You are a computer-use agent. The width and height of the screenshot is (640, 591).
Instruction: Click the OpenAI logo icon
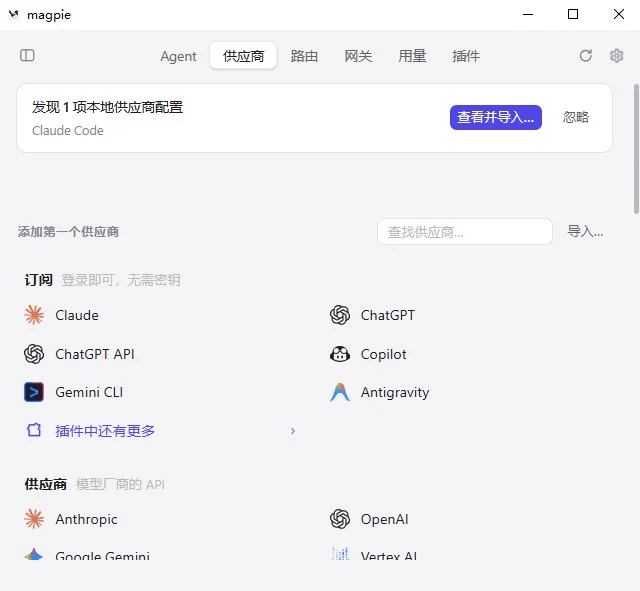340,519
